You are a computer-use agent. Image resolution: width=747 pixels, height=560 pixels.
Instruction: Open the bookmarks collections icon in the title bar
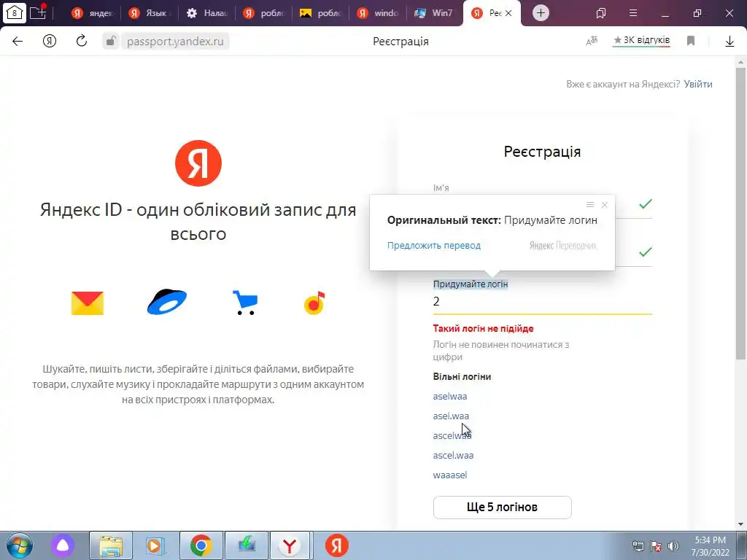pos(601,13)
